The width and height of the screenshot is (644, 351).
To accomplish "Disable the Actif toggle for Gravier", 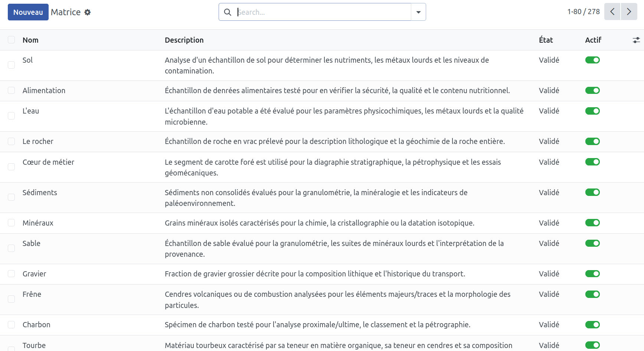I will click(x=592, y=274).
